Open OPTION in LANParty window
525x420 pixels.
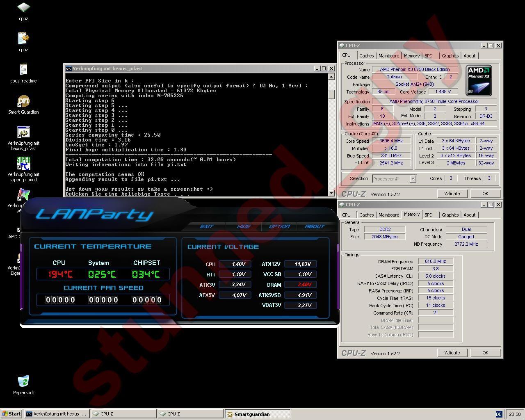(x=279, y=226)
